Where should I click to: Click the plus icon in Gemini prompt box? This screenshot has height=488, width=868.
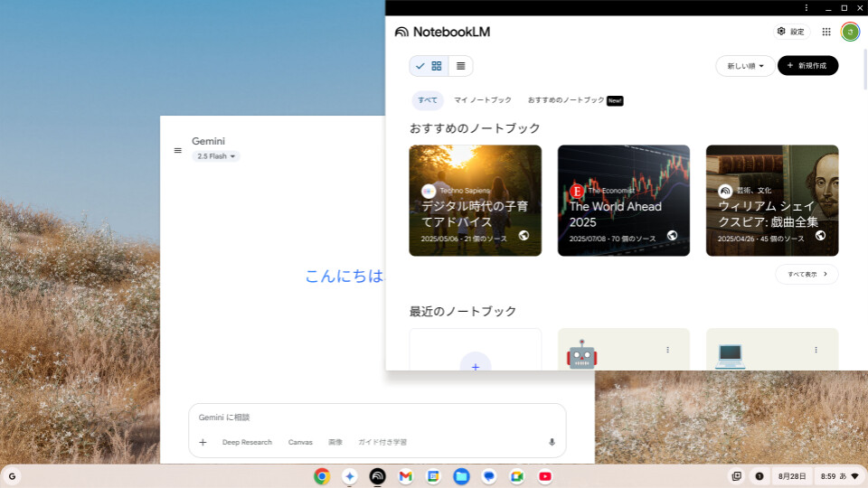(203, 442)
